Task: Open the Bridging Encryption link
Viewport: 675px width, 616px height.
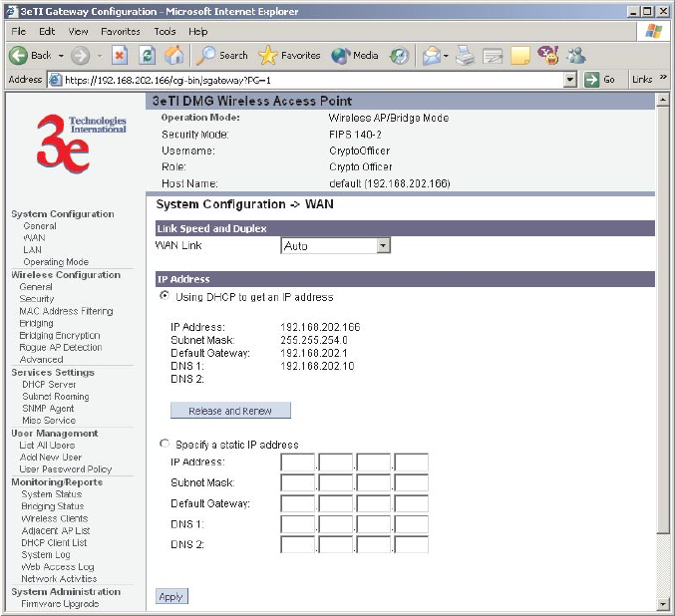Action: pyautogui.click(x=60, y=335)
